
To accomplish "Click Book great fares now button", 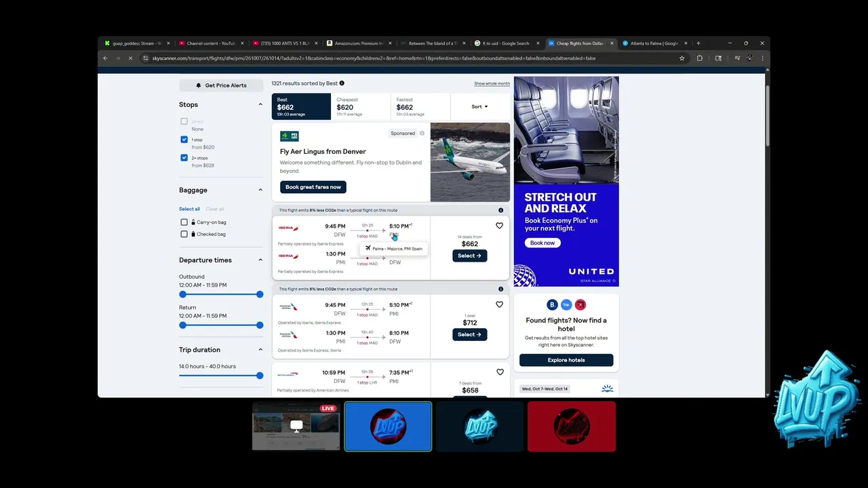I will 313,187.
